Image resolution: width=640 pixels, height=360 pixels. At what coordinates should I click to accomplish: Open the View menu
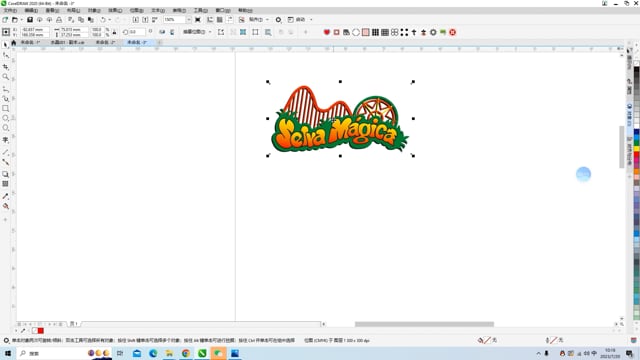[52, 10]
